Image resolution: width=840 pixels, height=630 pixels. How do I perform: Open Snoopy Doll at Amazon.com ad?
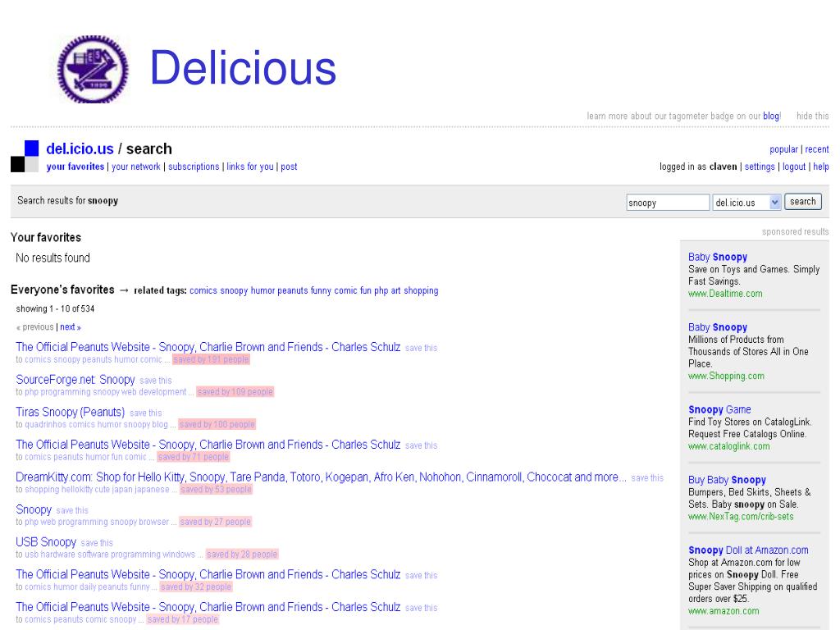click(748, 550)
